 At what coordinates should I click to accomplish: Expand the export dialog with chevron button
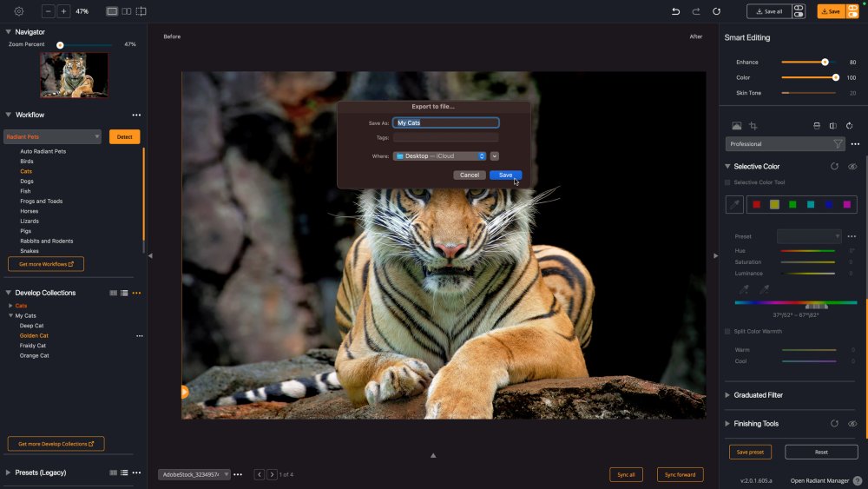click(495, 156)
